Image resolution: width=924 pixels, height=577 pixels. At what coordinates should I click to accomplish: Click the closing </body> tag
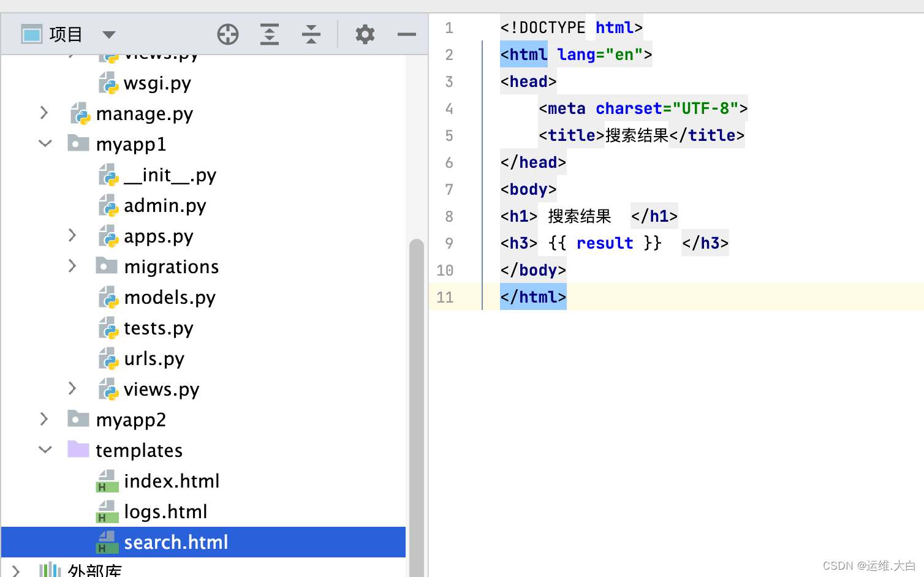click(533, 270)
